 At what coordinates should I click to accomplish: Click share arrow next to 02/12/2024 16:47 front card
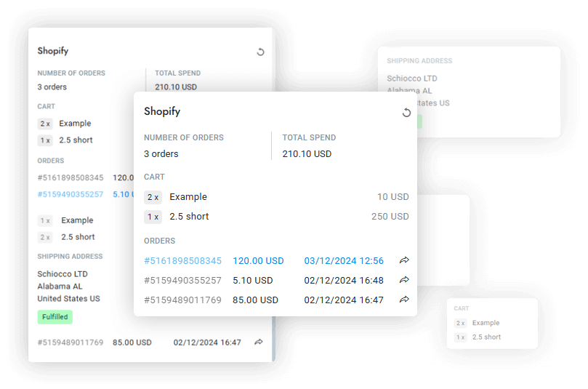point(404,300)
